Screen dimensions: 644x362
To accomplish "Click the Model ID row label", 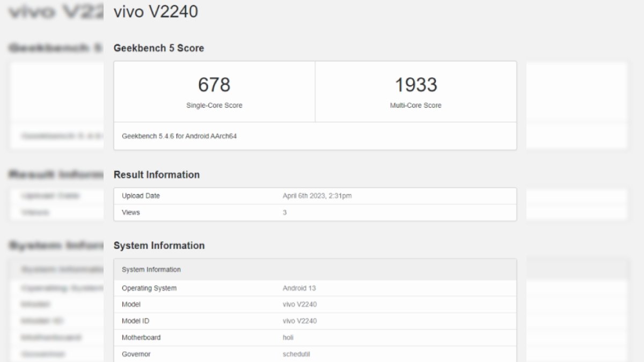I will [136, 321].
